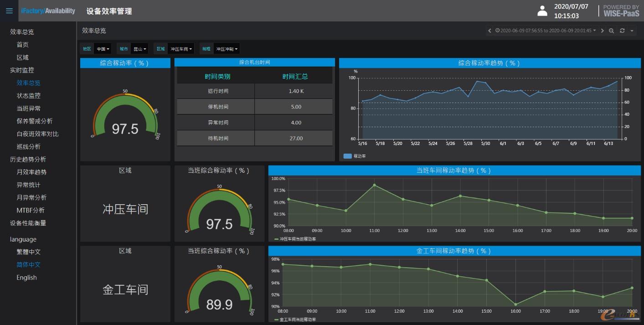Open 状态监控 in sidebar
Screen dimensions: 644x325
(x=29, y=96)
